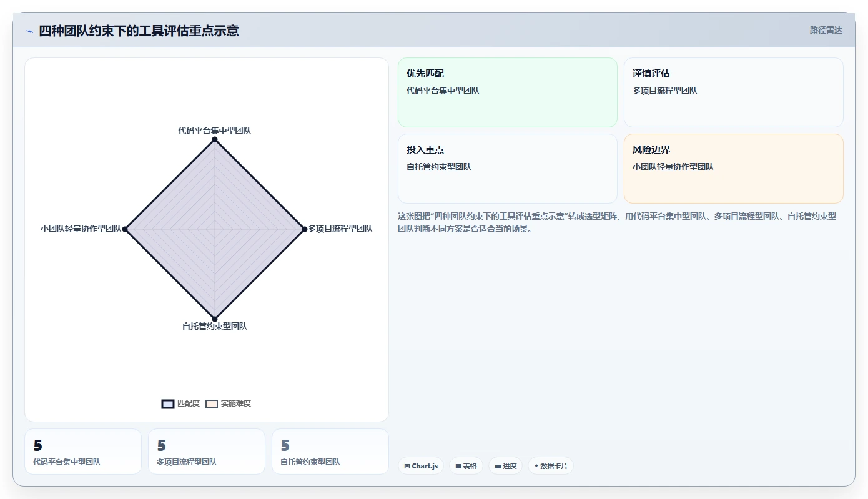Click the radar point at 自托管约束型团队
The width and height of the screenshot is (868, 499).
(x=215, y=319)
